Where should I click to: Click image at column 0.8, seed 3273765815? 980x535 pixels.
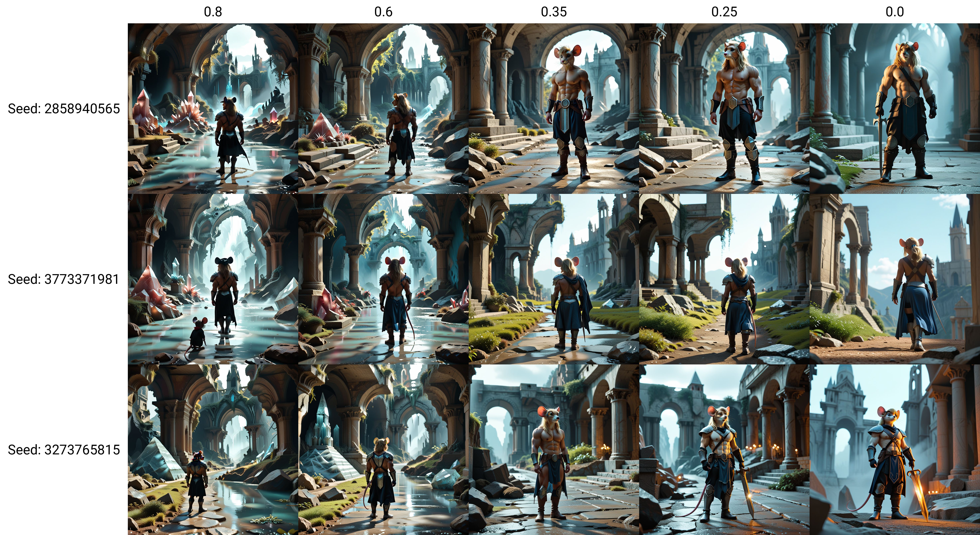pyautogui.click(x=213, y=450)
